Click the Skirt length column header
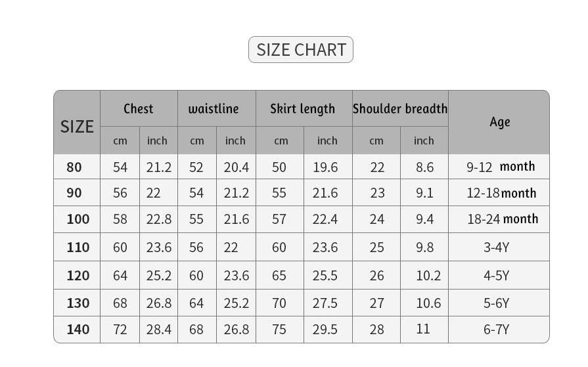This screenshot has width=588, height=367. pos(302,108)
